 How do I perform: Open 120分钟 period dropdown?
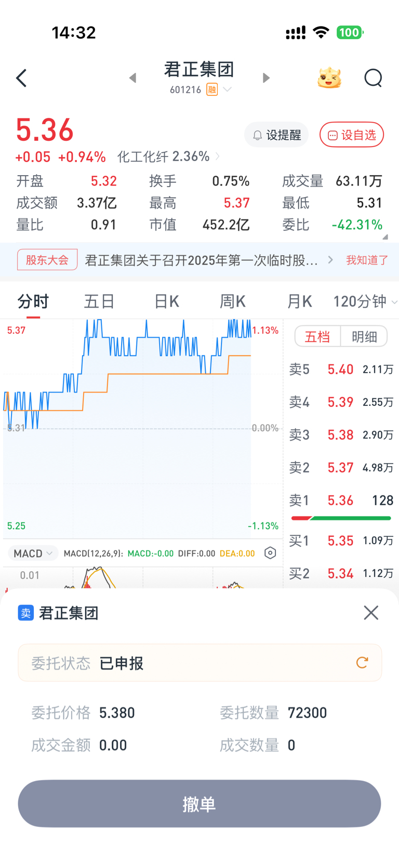pyautogui.click(x=365, y=301)
